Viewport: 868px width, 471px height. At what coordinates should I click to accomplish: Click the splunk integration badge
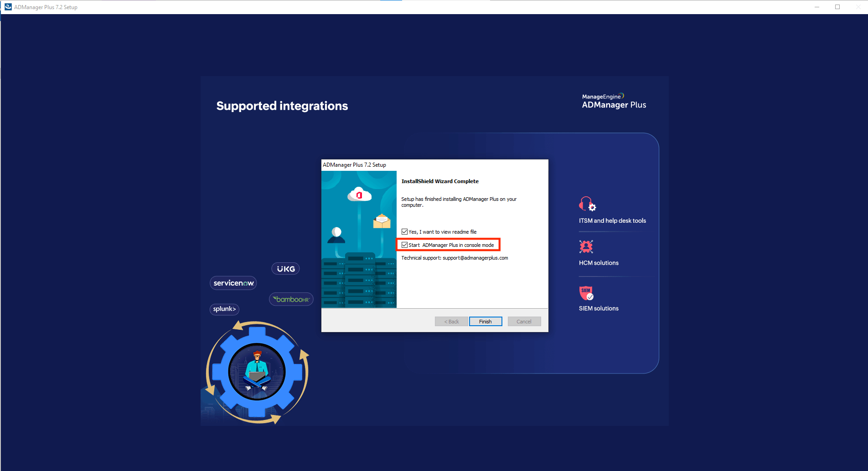tap(224, 309)
